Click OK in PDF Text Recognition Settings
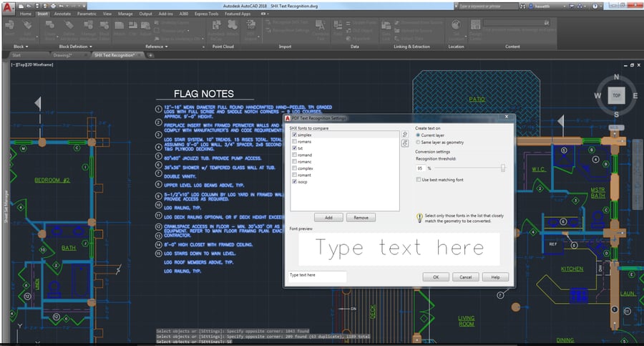This screenshot has height=346, width=644. [436, 277]
